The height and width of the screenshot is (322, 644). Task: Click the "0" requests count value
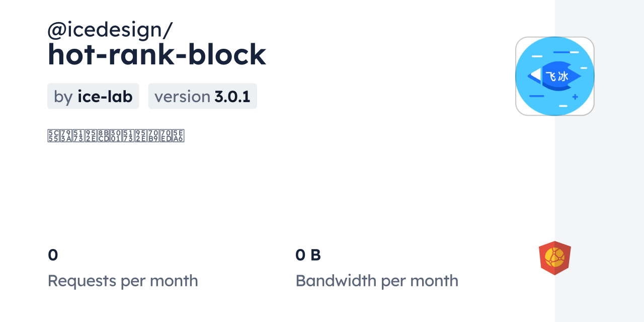coord(53,255)
